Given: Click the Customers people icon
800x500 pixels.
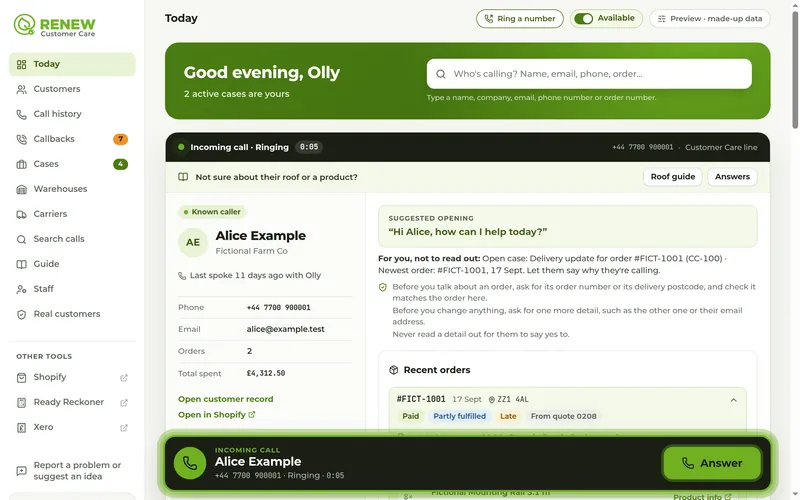Looking at the screenshot, I should tap(21, 89).
